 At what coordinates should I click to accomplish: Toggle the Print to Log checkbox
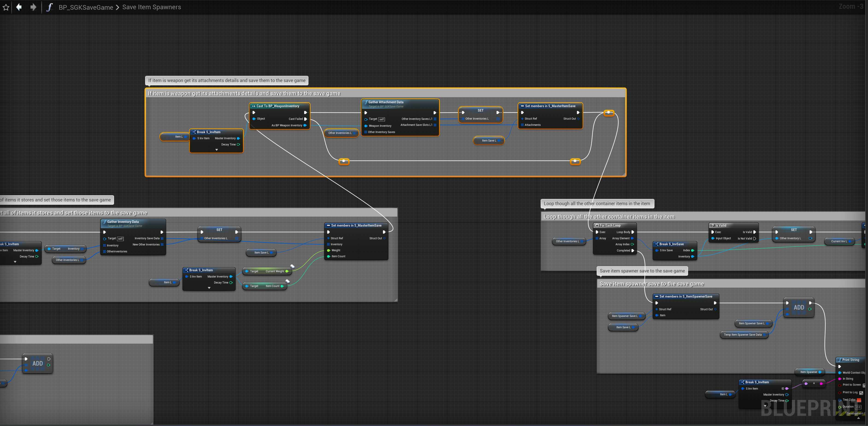click(861, 393)
